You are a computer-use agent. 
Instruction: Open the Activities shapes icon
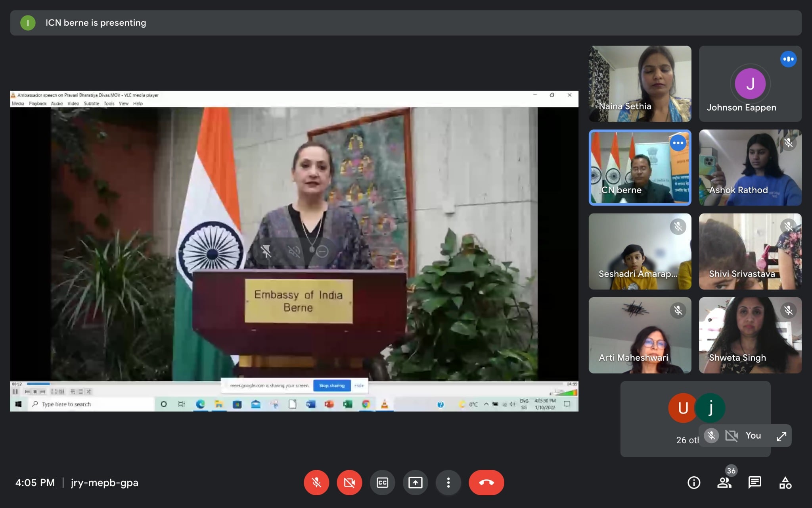coord(785,483)
